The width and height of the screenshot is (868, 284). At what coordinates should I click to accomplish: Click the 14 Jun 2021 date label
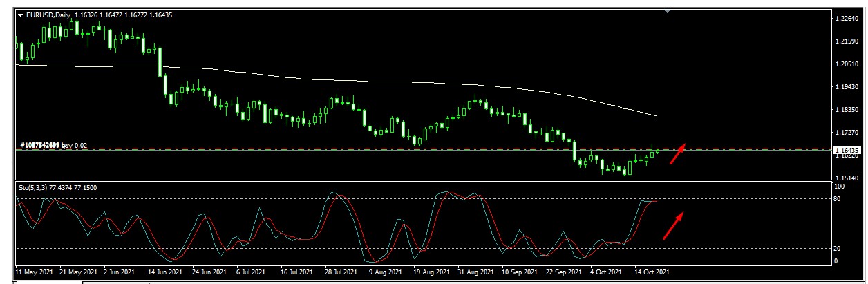pyautogui.click(x=166, y=272)
